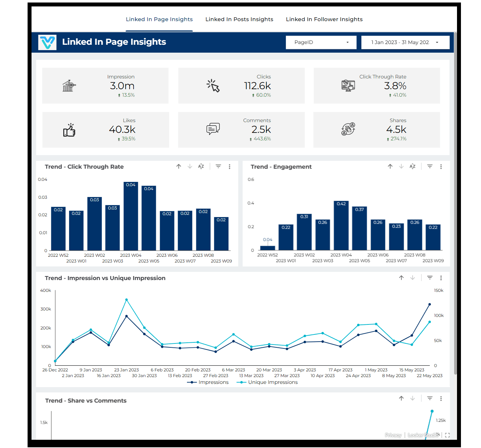Screen dimensions: 481x448
Task: Click the Clicks cursor icon
Action: click(x=213, y=86)
